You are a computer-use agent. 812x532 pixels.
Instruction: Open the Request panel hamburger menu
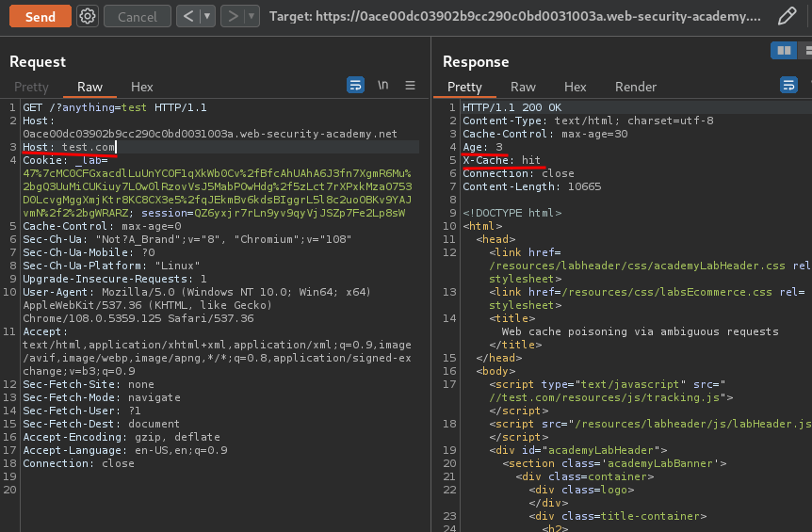[410, 86]
